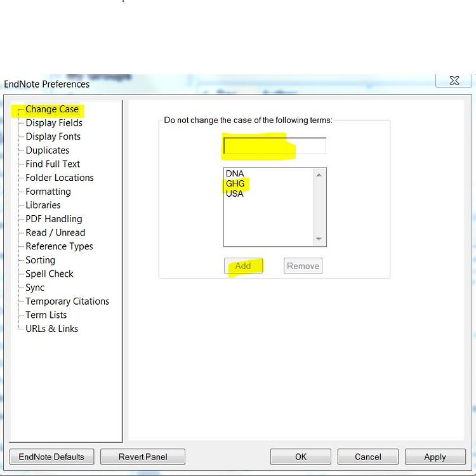Open Find Full Text settings
This screenshot has height=476, width=476.
click(53, 164)
